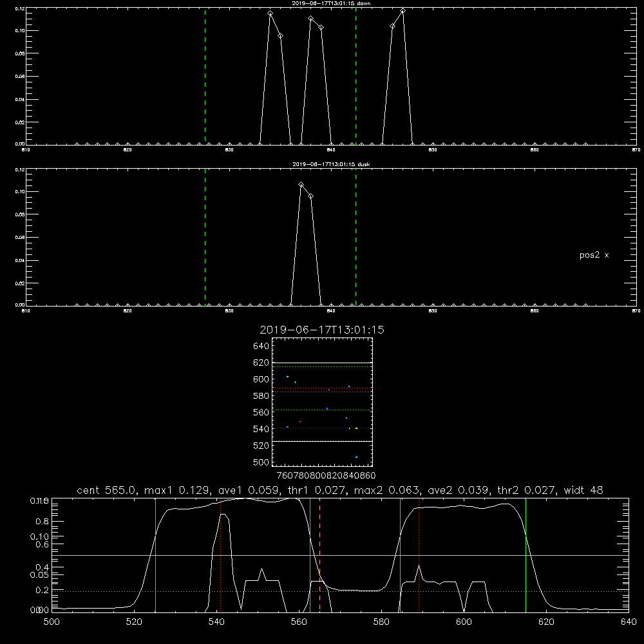Screen dimensions: 644x644
Task: Click the 0.6 label on profile plot y-axis
Action: [43, 544]
